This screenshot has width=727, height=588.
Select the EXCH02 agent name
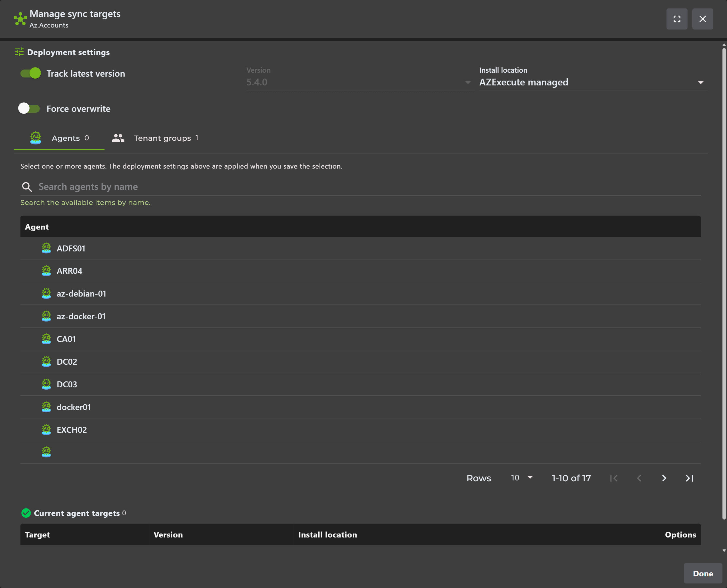pyautogui.click(x=72, y=430)
